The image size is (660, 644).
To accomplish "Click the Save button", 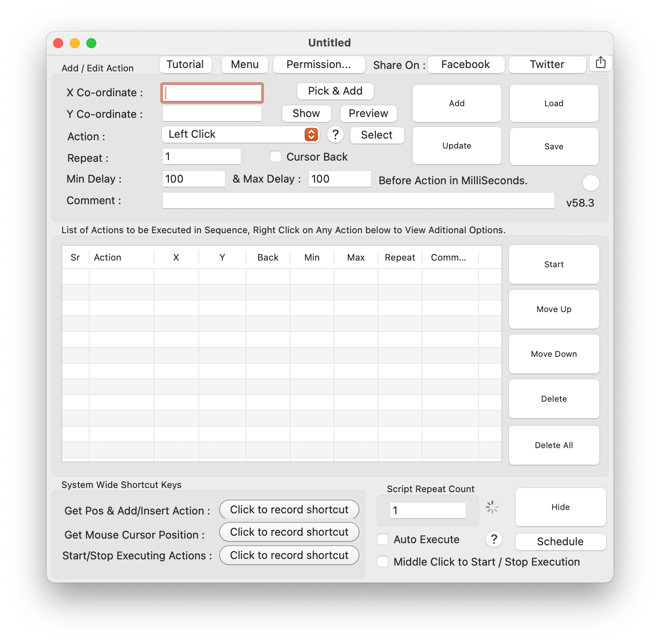I will (554, 146).
